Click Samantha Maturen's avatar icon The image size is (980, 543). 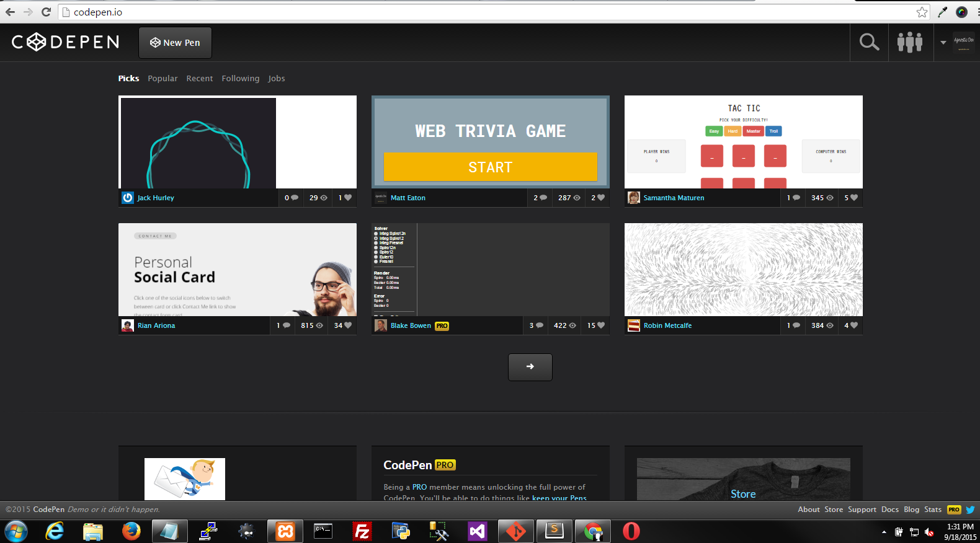[634, 198]
